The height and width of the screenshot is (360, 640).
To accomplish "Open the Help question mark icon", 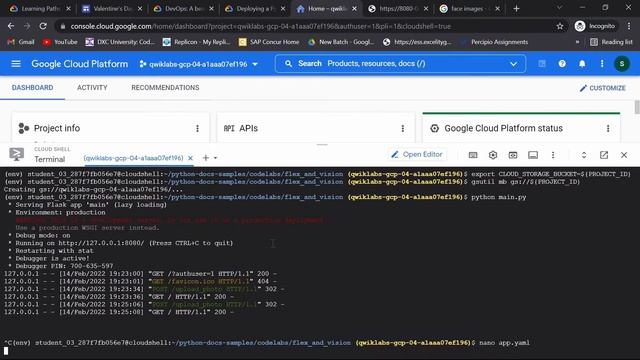I will click(562, 64).
